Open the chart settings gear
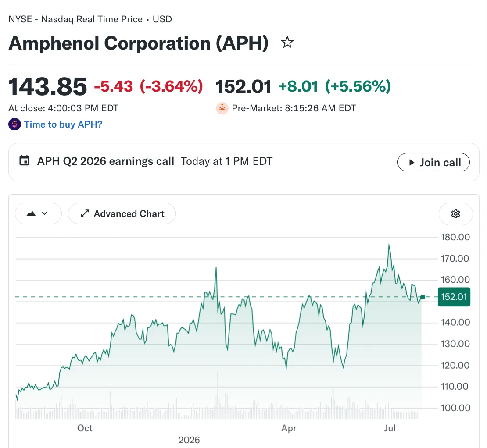The height and width of the screenshot is (448, 487). (455, 214)
